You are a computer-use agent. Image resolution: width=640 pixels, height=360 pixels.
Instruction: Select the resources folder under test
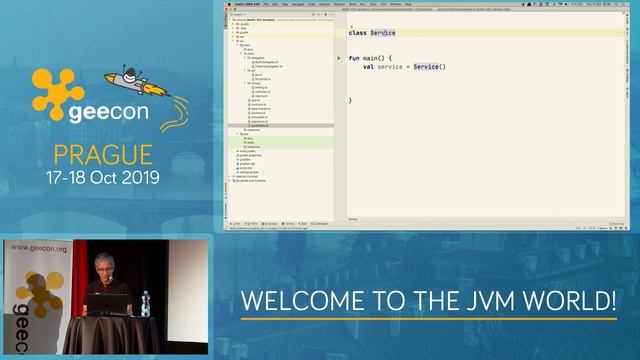tap(252, 147)
